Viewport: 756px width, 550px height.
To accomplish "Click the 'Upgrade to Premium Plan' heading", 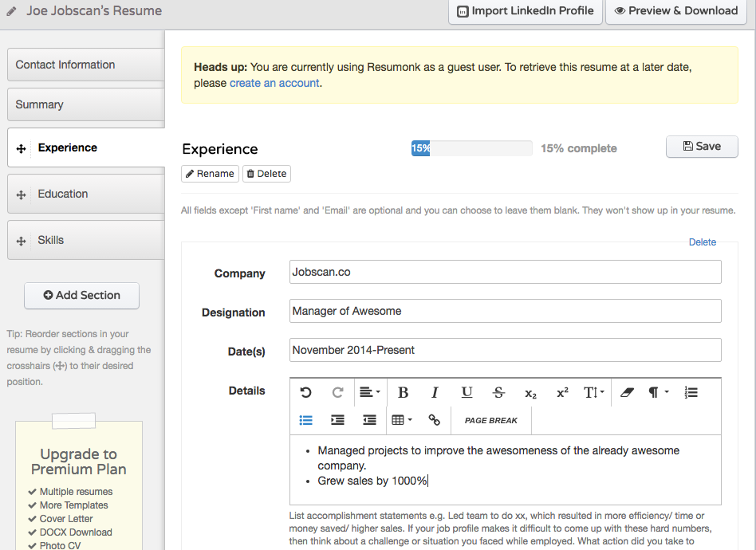I will [x=79, y=462].
